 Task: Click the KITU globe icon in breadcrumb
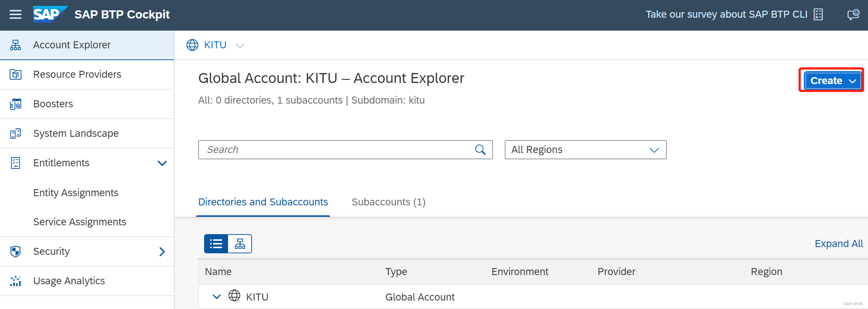pyautogui.click(x=192, y=45)
